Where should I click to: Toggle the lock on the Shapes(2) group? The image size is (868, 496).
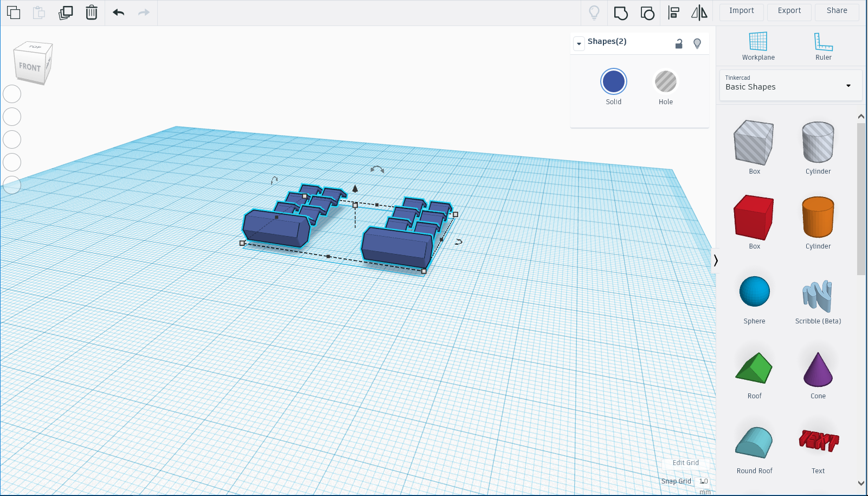tap(679, 43)
